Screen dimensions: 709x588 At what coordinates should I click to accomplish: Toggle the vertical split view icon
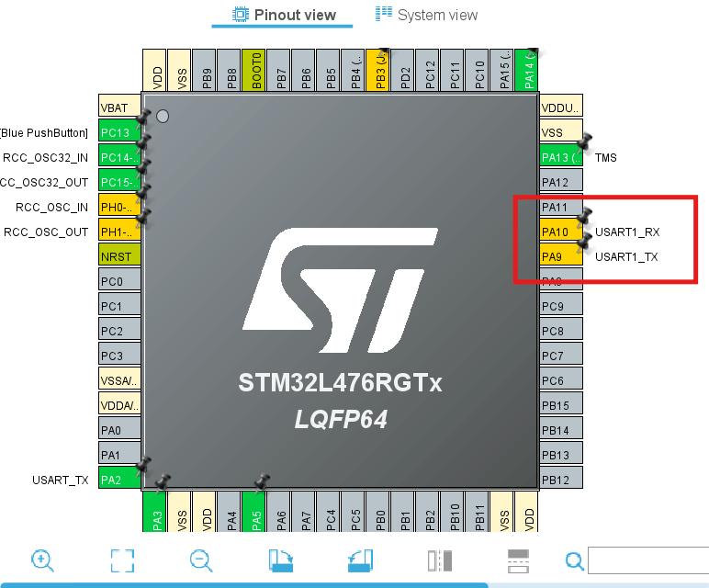coord(440,560)
